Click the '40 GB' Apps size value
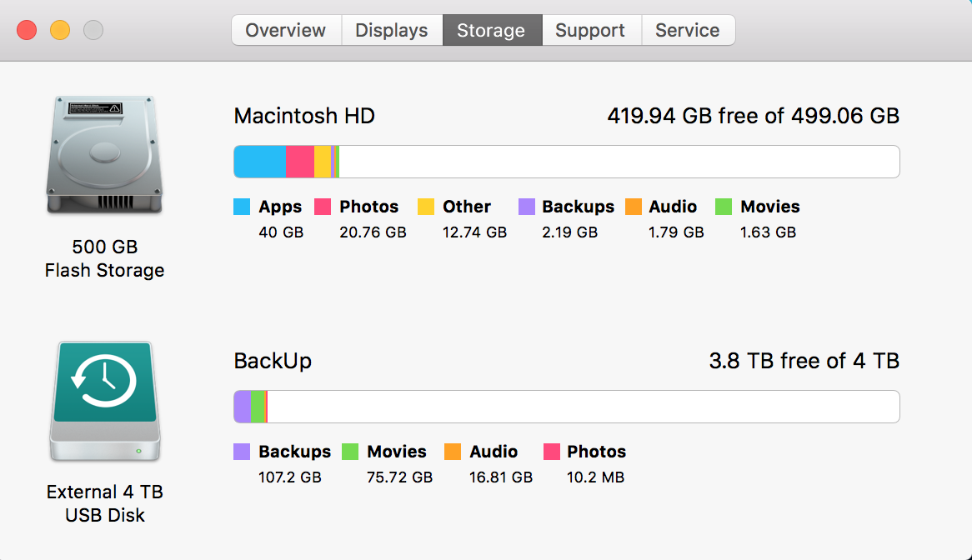This screenshot has height=560, width=972. (282, 232)
